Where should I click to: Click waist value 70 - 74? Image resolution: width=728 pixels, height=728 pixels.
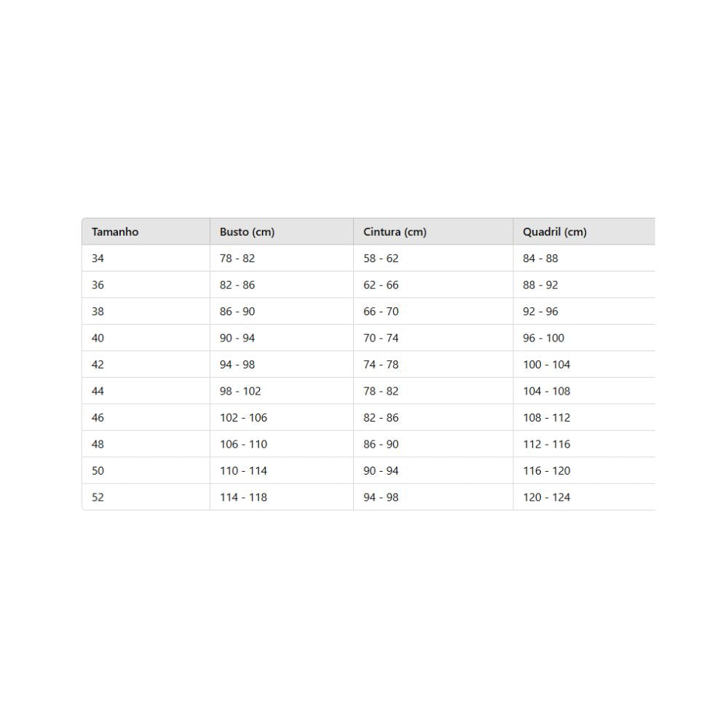pyautogui.click(x=381, y=338)
